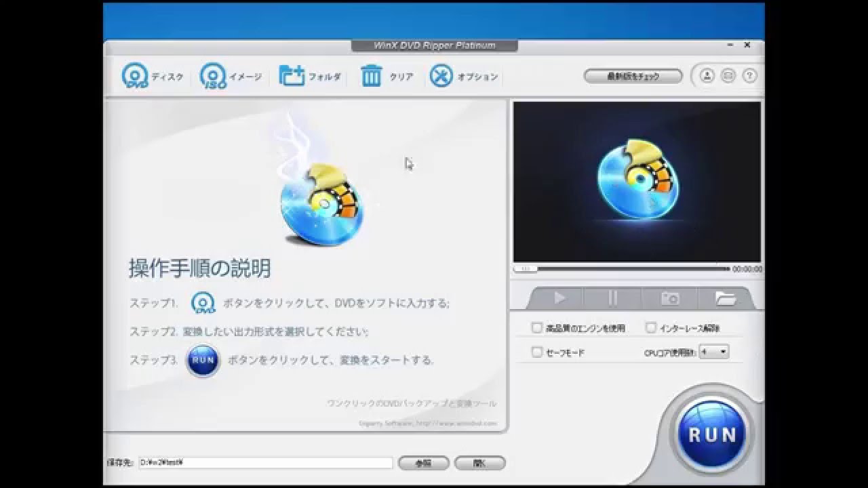Open the CPU core usage dropdown
This screenshot has height=488, width=868.
(x=714, y=352)
